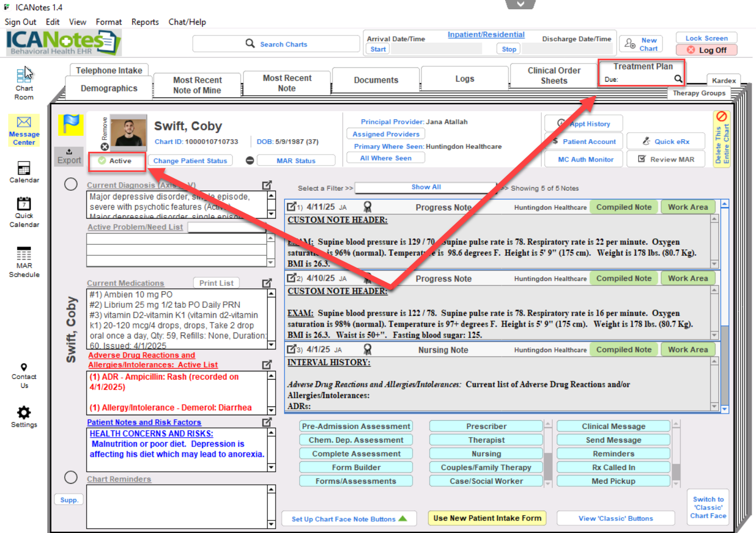Open the Patient Notes and Risk Factors link
The image size is (756, 533).
tap(144, 422)
